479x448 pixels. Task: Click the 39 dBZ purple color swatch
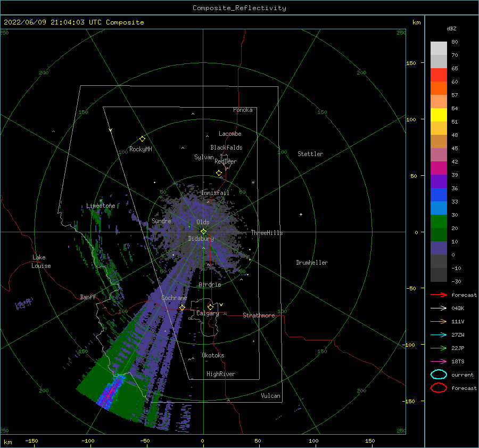click(439, 181)
